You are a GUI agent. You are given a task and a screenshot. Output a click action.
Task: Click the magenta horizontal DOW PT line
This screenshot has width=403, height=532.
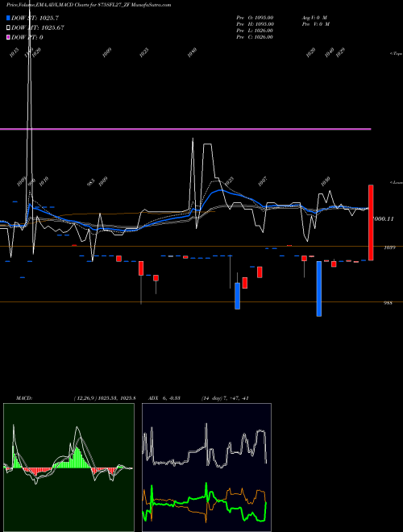pyautogui.click(x=185, y=129)
